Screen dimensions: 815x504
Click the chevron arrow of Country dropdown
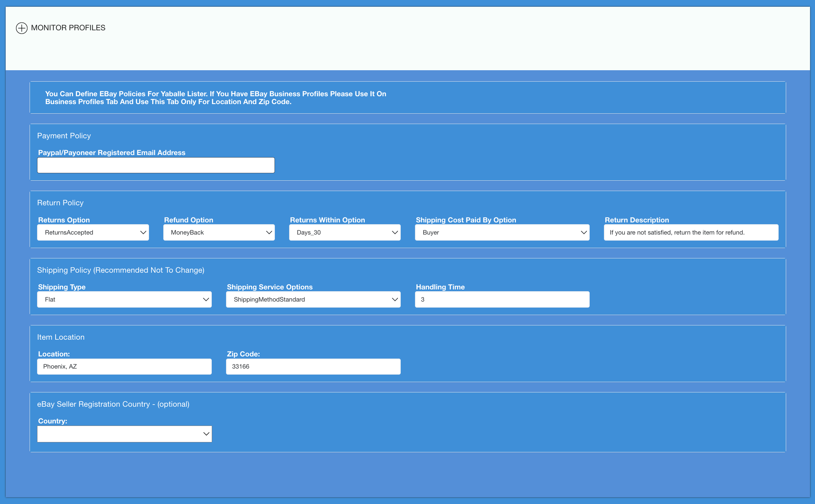coord(206,434)
